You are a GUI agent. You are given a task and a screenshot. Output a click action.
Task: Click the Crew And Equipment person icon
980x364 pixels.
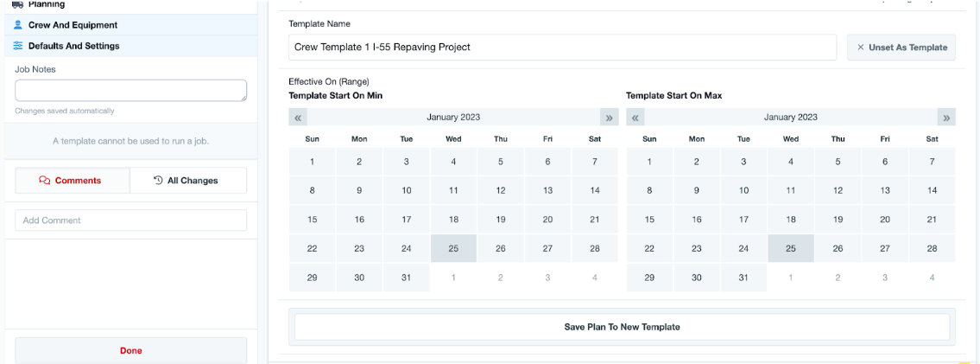(18, 25)
